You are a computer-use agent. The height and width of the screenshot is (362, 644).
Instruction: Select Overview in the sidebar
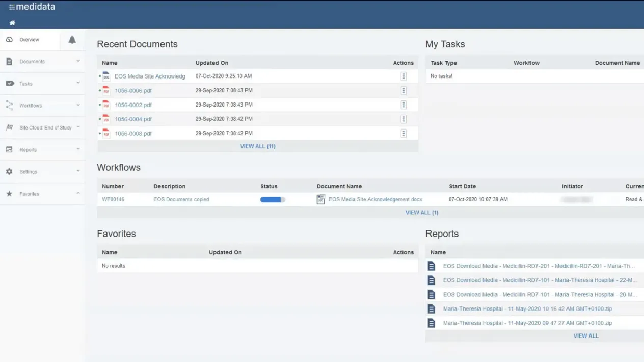tap(29, 40)
